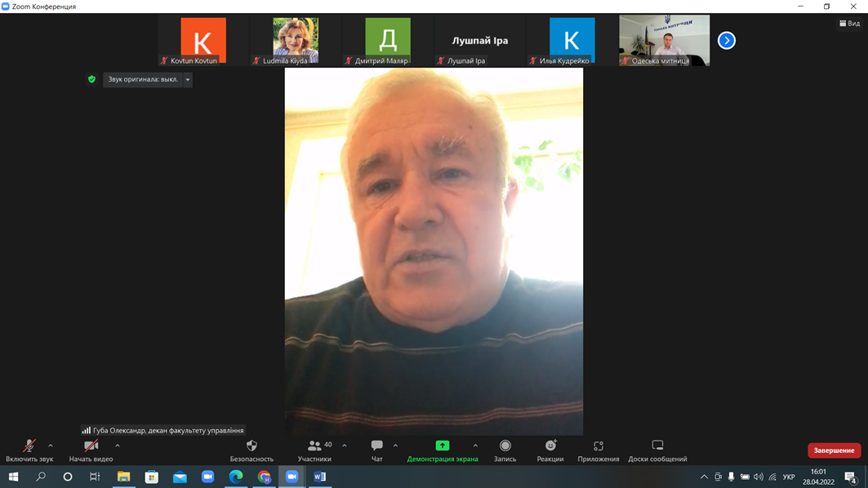
Task: Open File Explorer from taskbar
Action: pyautogui.click(x=123, y=477)
